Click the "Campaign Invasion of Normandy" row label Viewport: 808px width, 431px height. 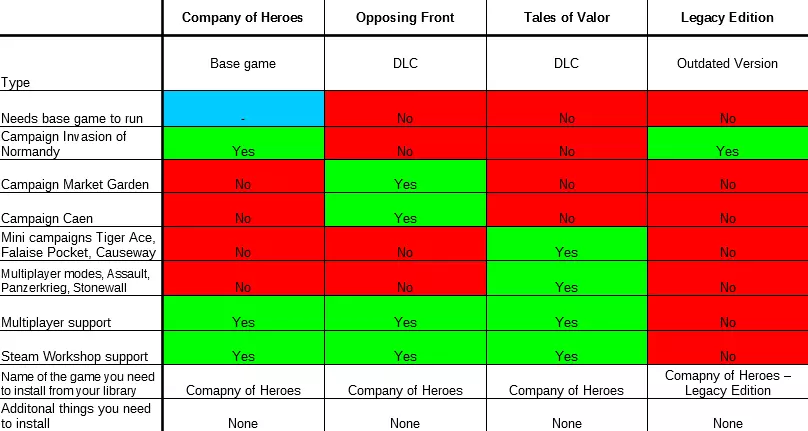pos(64,143)
